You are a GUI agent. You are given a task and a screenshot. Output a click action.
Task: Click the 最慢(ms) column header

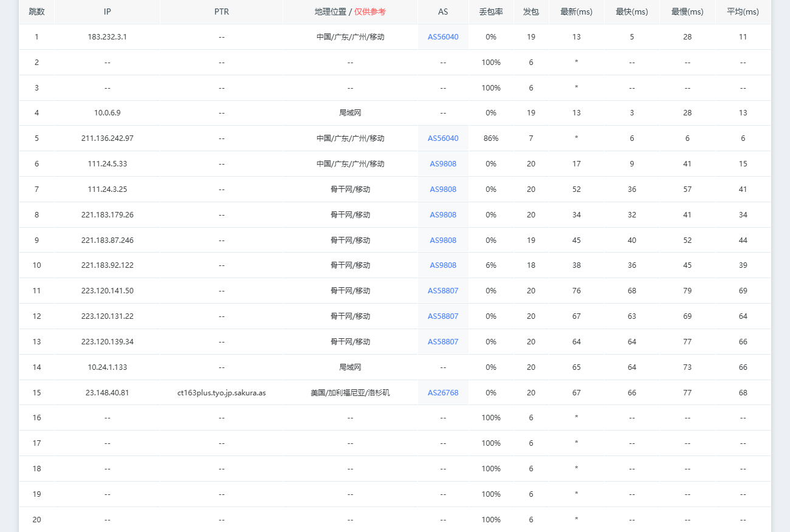tap(687, 12)
